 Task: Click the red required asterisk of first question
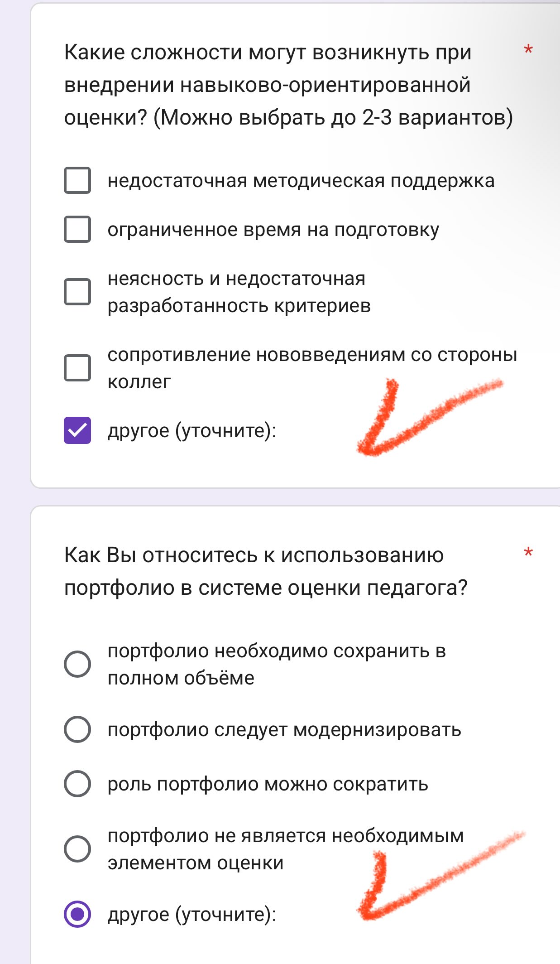point(528,50)
